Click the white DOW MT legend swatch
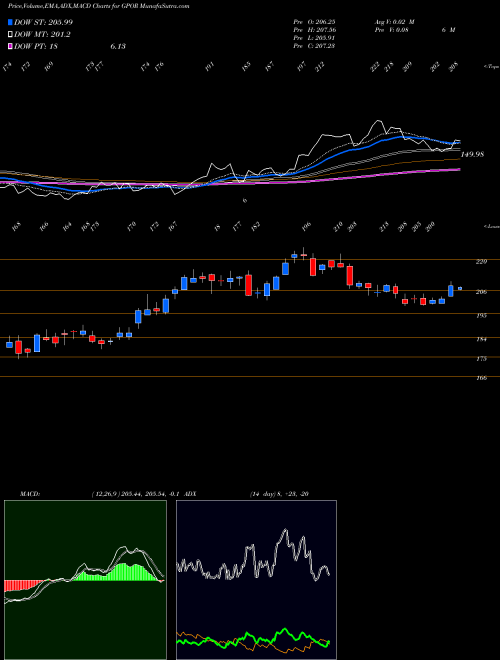 [10, 35]
